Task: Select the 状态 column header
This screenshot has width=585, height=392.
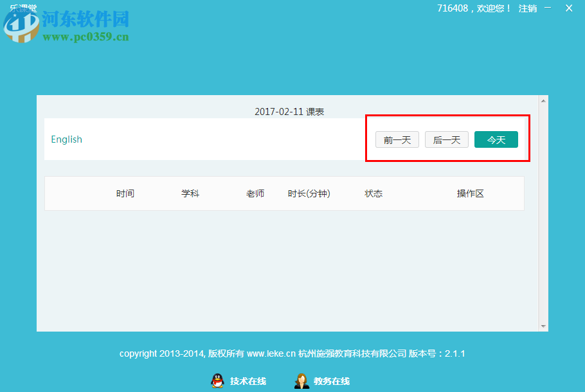Action: 373,193
